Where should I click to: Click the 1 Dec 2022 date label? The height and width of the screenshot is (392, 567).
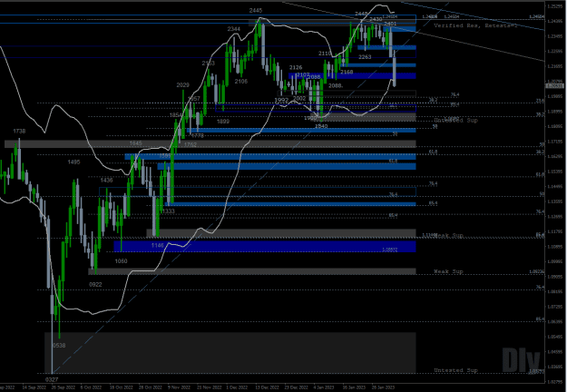coord(237,387)
